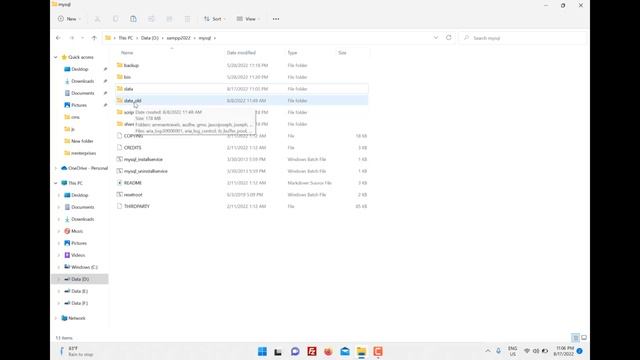Viewport: 640px width, 360px height.
Task: Open the See more ellipsis menu
Action: pyautogui.click(x=276, y=19)
